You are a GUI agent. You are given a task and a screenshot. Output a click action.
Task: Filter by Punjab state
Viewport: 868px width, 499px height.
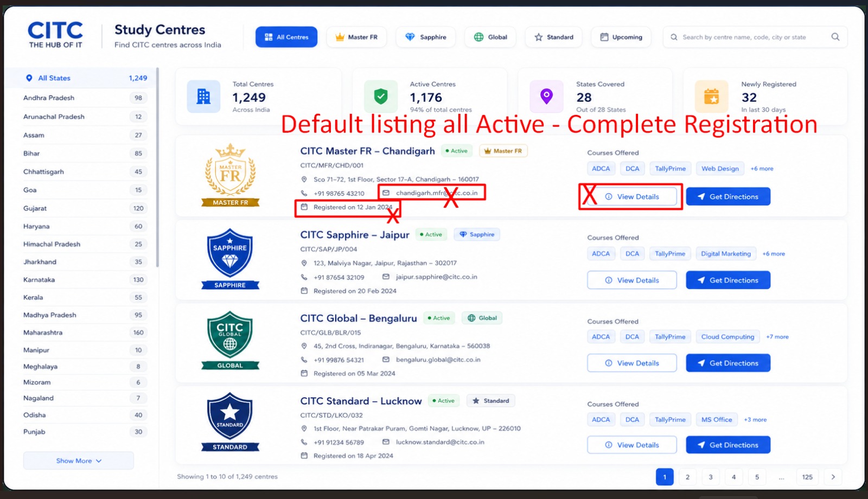point(85,432)
